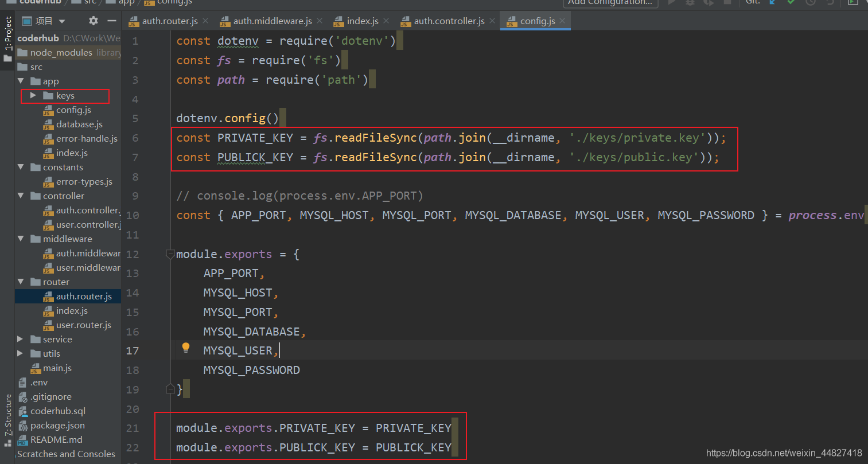Select the src folder

coord(36,67)
